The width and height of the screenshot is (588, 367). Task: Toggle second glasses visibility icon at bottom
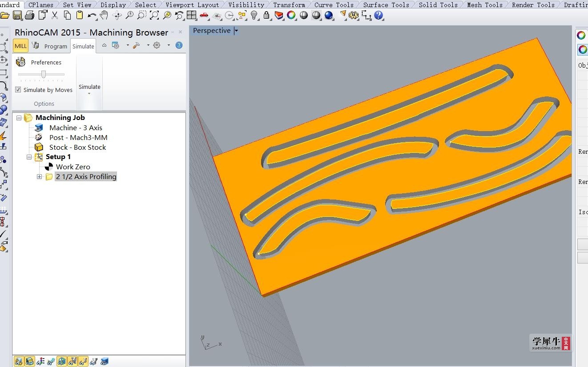click(29, 361)
